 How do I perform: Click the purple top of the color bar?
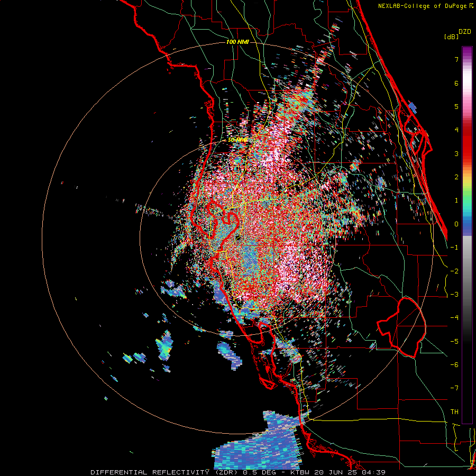coord(467,52)
